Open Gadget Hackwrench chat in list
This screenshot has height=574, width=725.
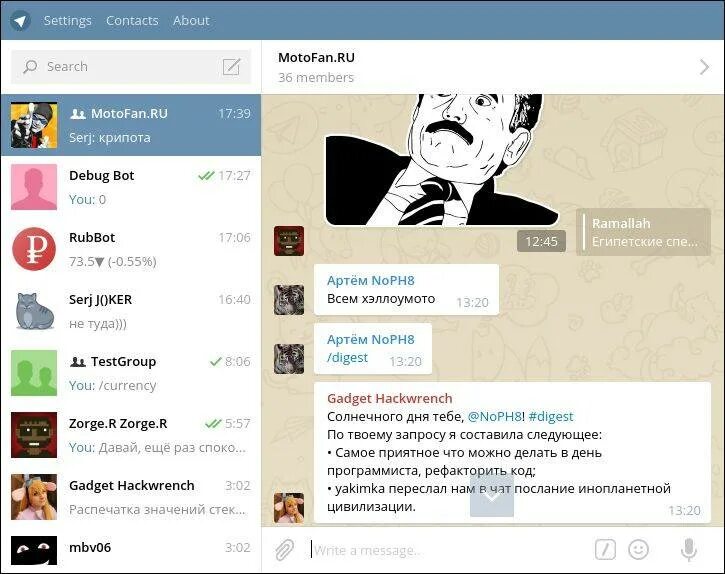pyautogui.click(x=131, y=497)
